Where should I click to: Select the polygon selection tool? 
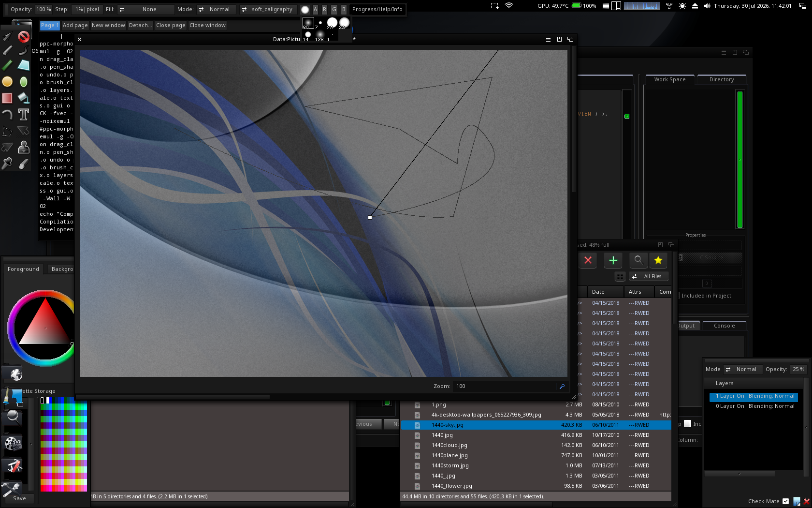7,131
